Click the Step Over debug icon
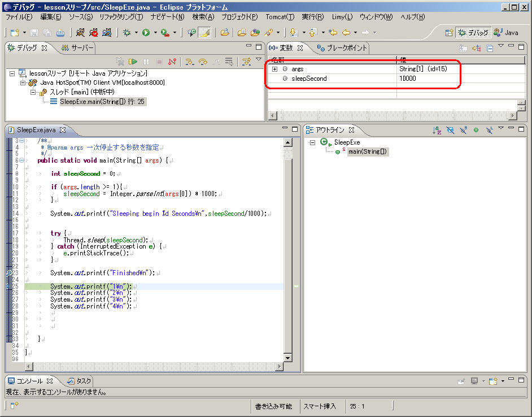532x417 pixels. pyautogui.click(x=202, y=62)
